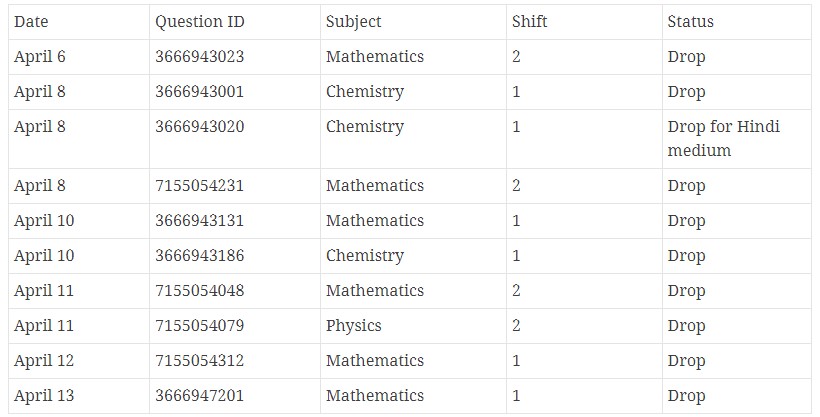Select Question ID 3666943001
This screenshot has height=417, width=820.
pyautogui.click(x=199, y=92)
